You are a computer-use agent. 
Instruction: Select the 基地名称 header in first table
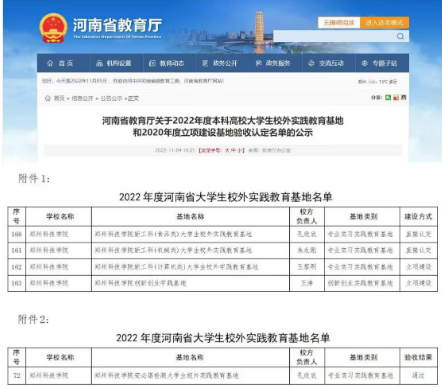(x=190, y=217)
